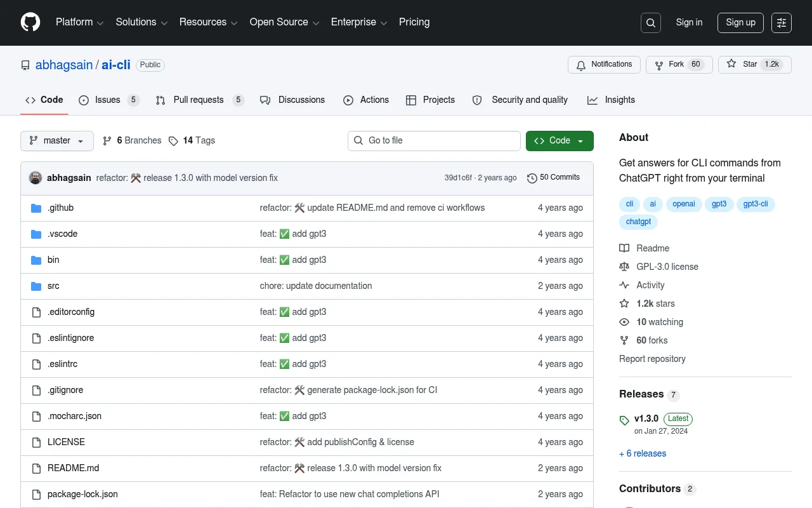Open the Insights tab

611,100
